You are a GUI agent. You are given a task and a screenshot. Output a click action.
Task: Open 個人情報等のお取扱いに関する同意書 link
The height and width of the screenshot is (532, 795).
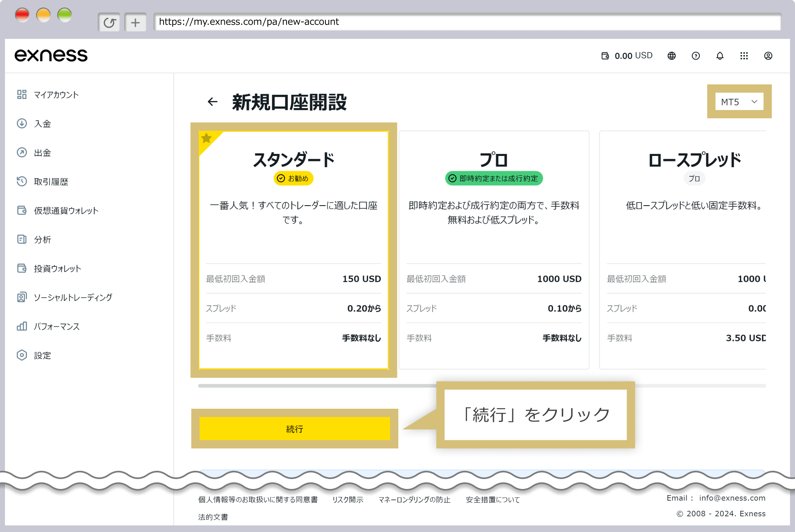click(258, 500)
